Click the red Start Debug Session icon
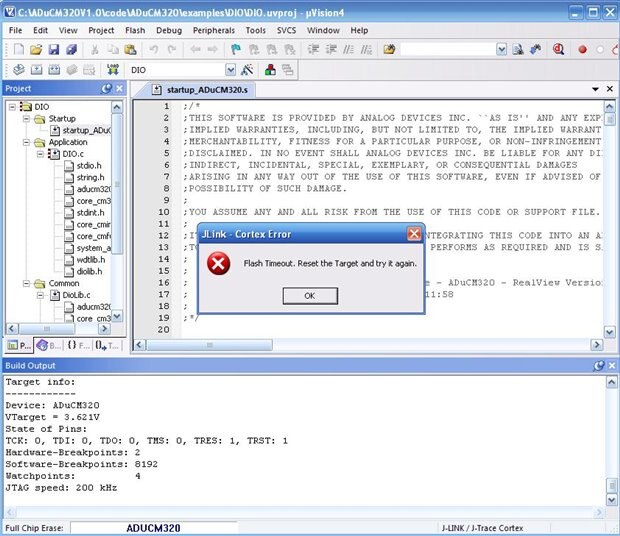The image size is (620, 536). [558, 49]
